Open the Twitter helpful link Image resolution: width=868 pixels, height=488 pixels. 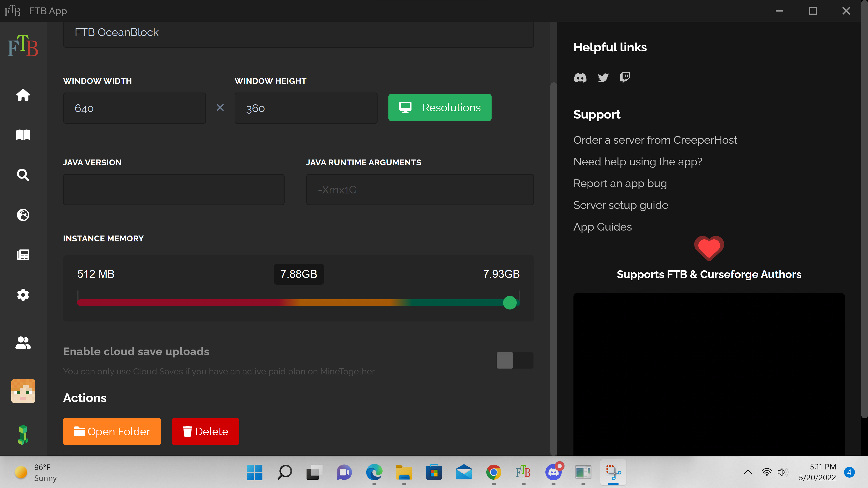[603, 78]
